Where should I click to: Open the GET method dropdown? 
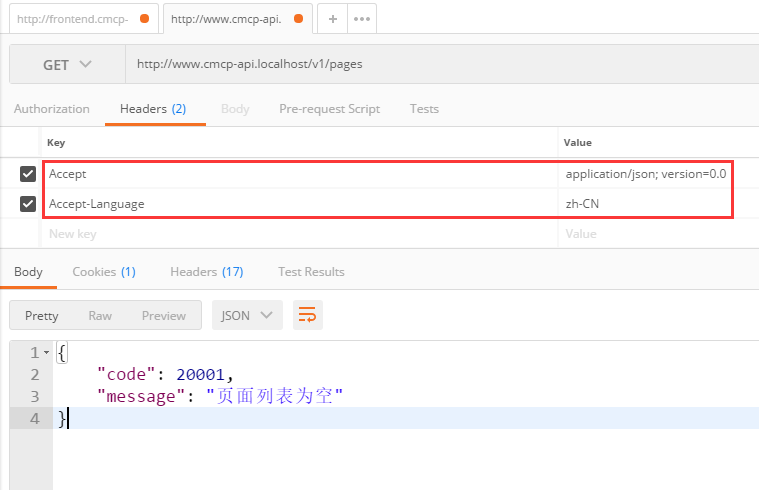click(x=67, y=64)
